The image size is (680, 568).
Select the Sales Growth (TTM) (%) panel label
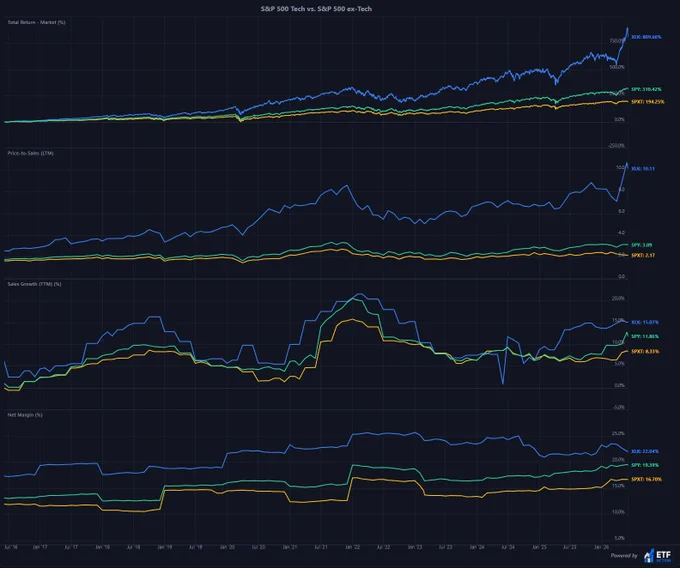34,284
